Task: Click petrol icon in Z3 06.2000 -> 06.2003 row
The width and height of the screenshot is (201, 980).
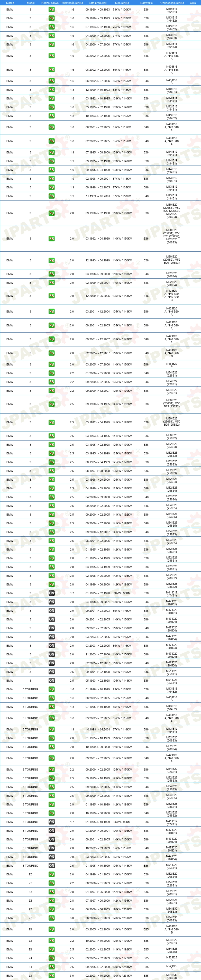Action: [51, 910]
